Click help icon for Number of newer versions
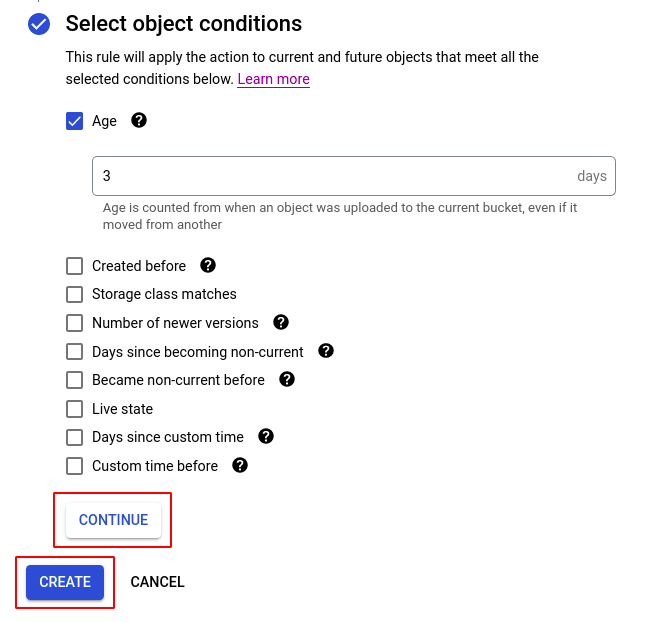The width and height of the screenshot is (645, 622). tap(281, 322)
